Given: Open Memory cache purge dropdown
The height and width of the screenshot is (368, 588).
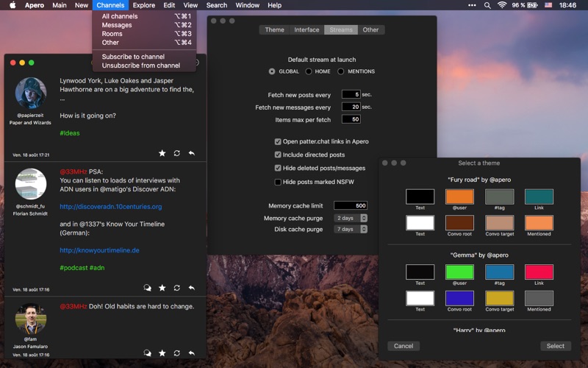Looking at the screenshot, I should click(351, 219).
